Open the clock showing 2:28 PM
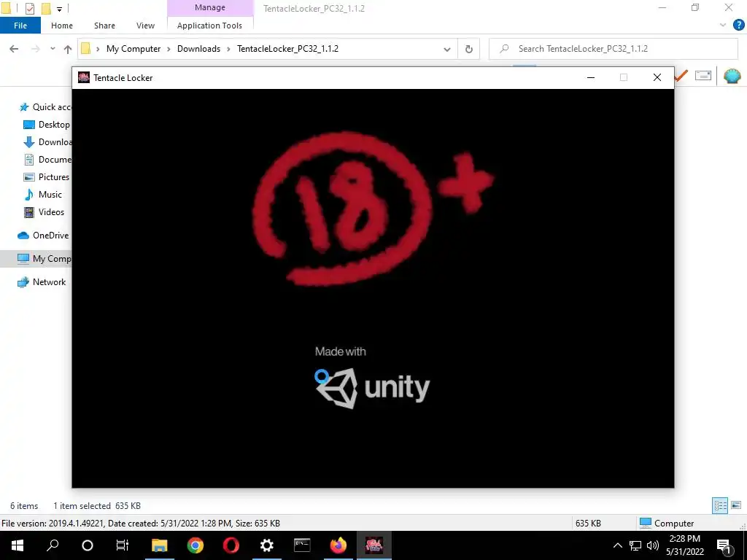This screenshot has height=560, width=747. click(684, 545)
